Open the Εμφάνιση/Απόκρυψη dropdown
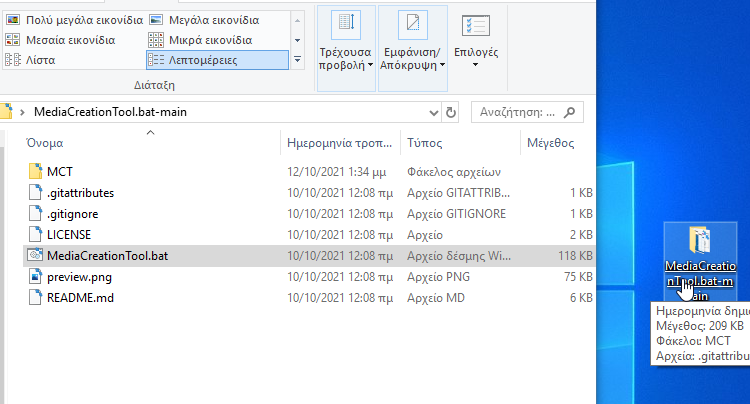 pyautogui.click(x=413, y=48)
